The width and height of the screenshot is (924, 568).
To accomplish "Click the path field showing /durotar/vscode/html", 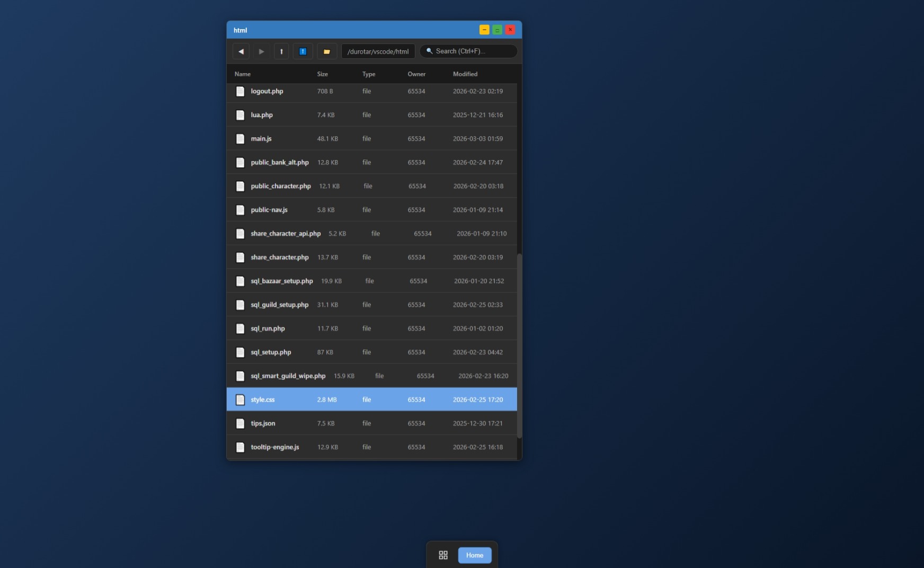I will [378, 51].
